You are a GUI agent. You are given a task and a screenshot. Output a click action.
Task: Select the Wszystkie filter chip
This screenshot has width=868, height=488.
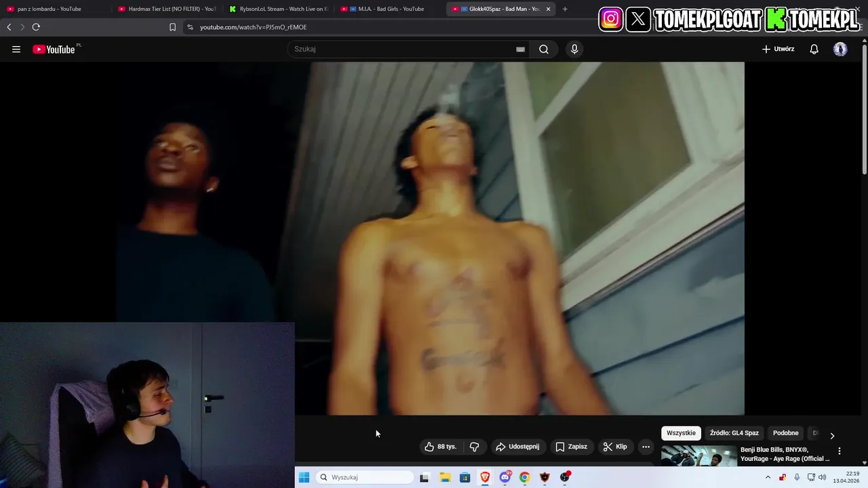point(681,433)
